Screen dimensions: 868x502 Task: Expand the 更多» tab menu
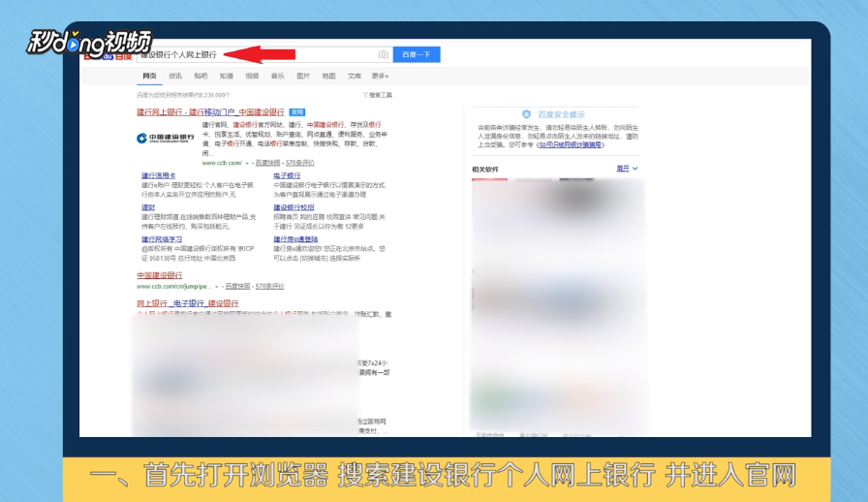(x=380, y=76)
